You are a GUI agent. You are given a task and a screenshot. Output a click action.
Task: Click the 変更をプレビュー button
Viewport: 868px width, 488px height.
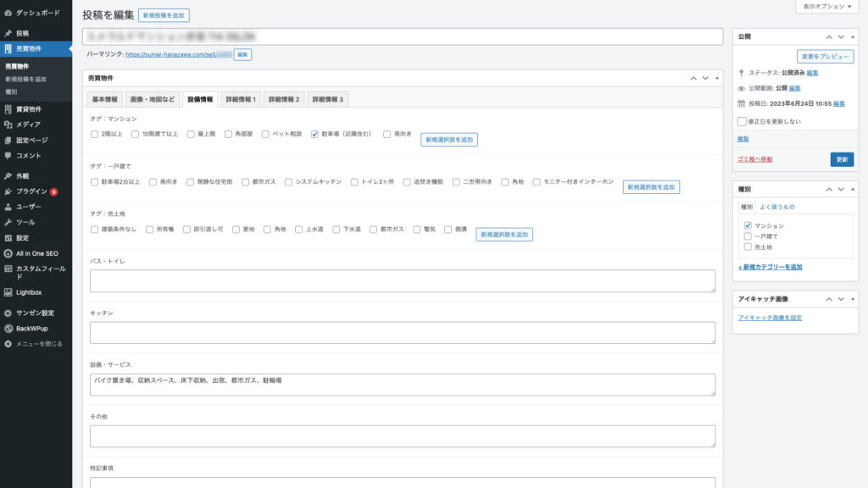tap(825, 57)
